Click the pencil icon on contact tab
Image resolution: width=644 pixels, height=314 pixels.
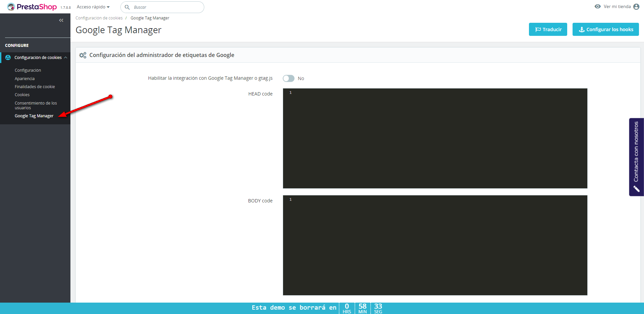click(636, 189)
